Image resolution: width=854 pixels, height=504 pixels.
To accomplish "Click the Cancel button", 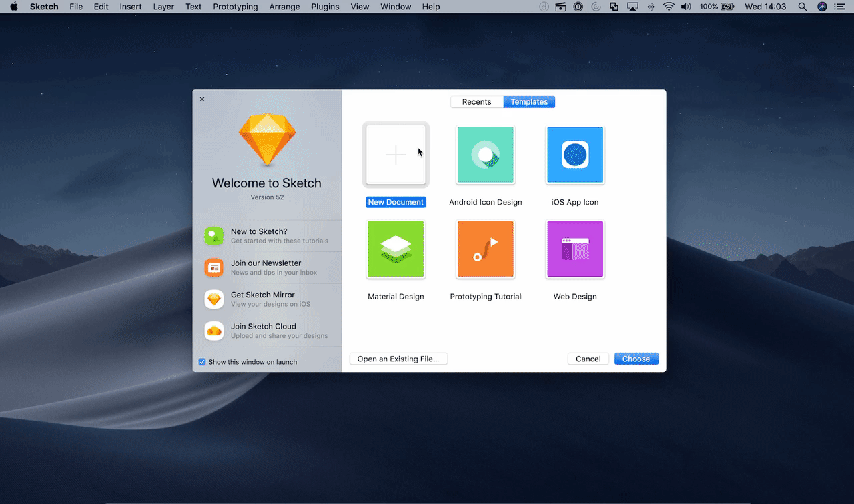I will tap(588, 359).
